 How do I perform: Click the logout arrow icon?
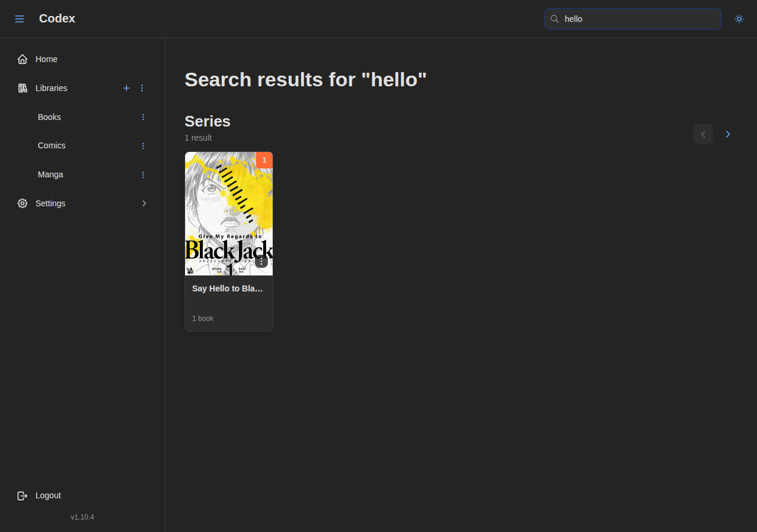pos(22,495)
